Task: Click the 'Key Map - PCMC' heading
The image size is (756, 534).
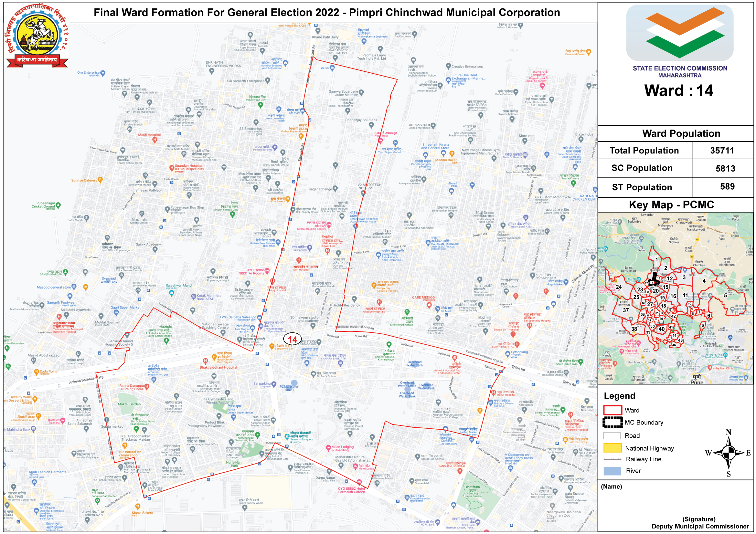Action: 671,205
